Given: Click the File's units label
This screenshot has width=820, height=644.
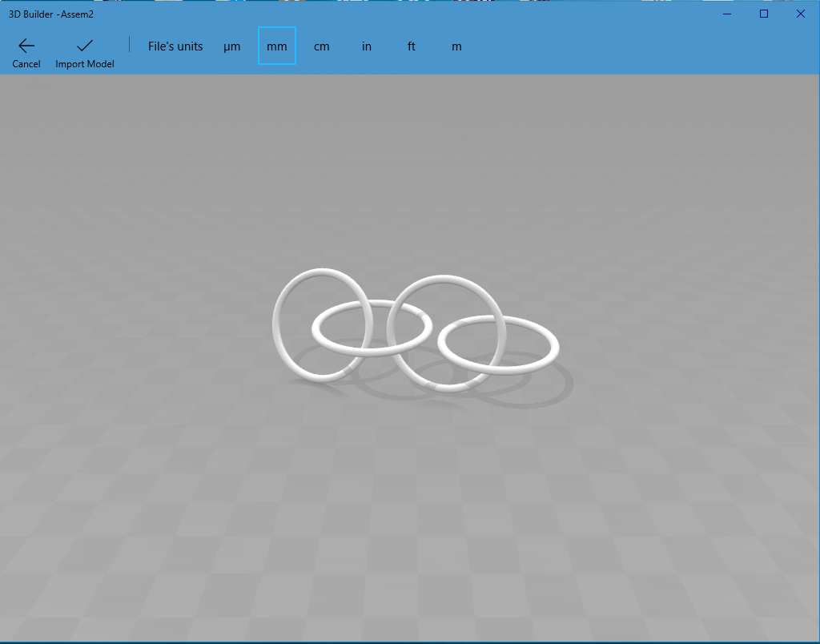Looking at the screenshot, I should (175, 46).
